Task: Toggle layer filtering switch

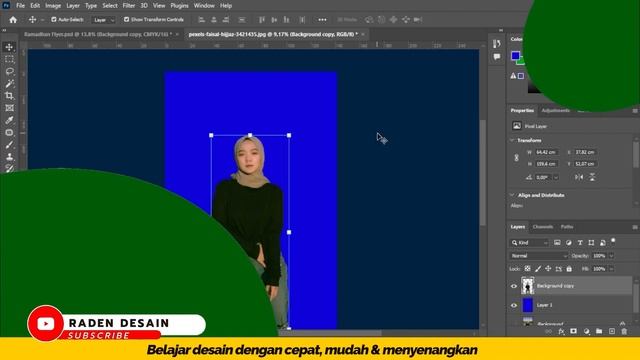Action: (x=613, y=241)
